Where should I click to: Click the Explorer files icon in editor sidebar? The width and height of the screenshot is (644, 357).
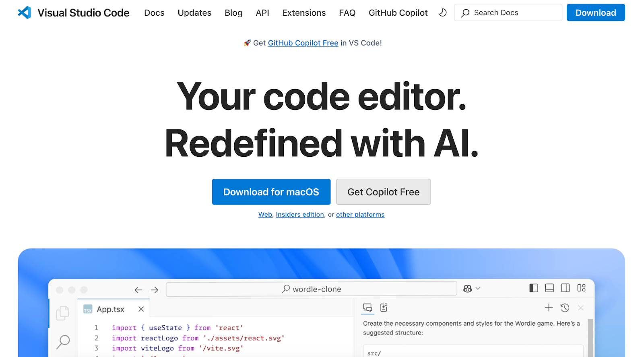62,313
